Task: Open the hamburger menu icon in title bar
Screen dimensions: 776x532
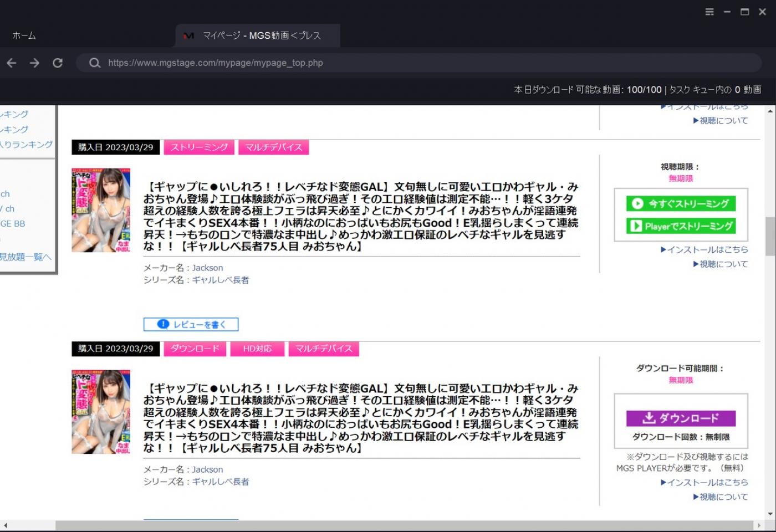Action: tap(709, 12)
